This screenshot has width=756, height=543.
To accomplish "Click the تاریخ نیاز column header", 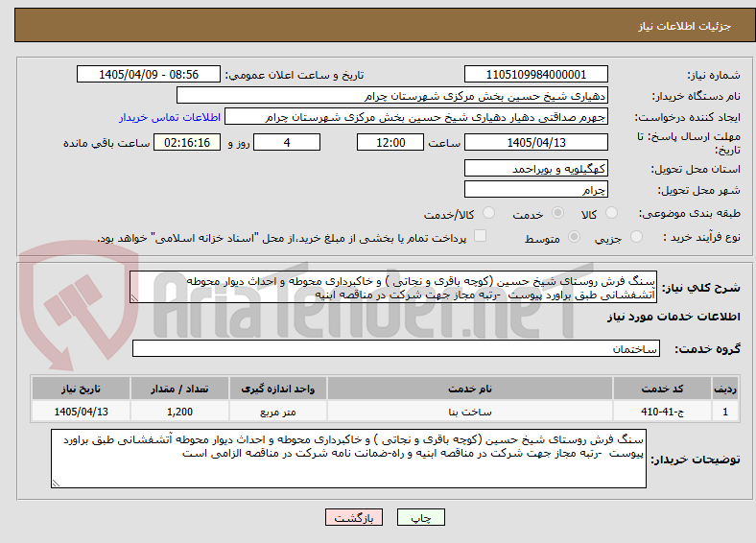I will pyautogui.click(x=81, y=389).
